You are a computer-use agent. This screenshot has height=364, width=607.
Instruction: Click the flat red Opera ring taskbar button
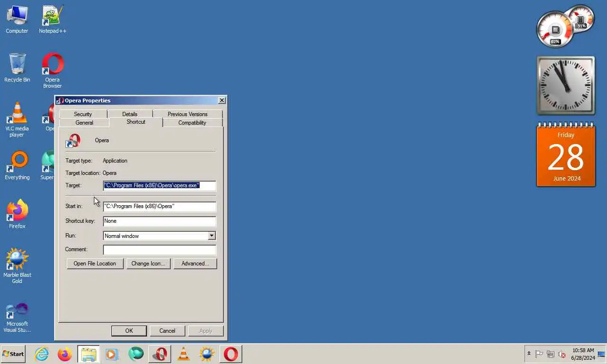click(231, 354)
